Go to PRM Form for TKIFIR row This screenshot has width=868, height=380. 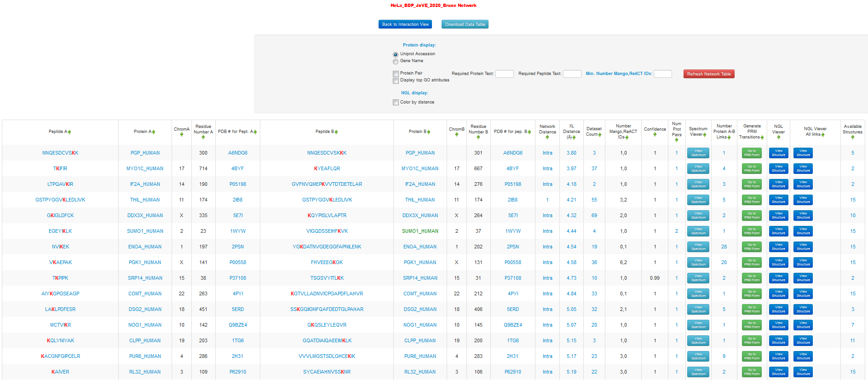pos(752,169)
